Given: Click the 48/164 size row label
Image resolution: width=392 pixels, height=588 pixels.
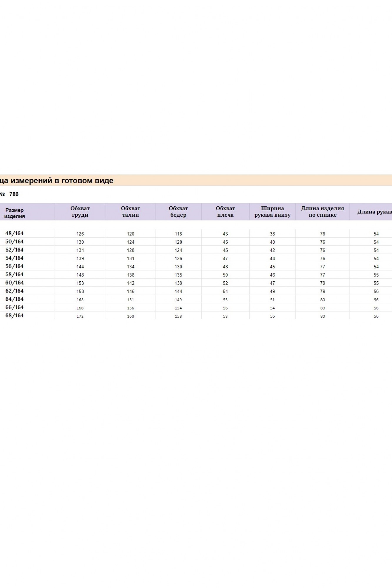Looking at the screenshot, I should click(x=14, y=233).
